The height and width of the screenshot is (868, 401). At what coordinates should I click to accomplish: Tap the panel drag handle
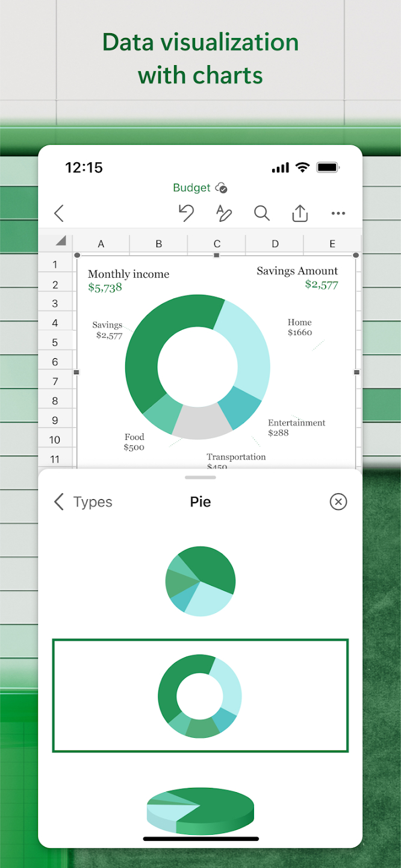200,477
